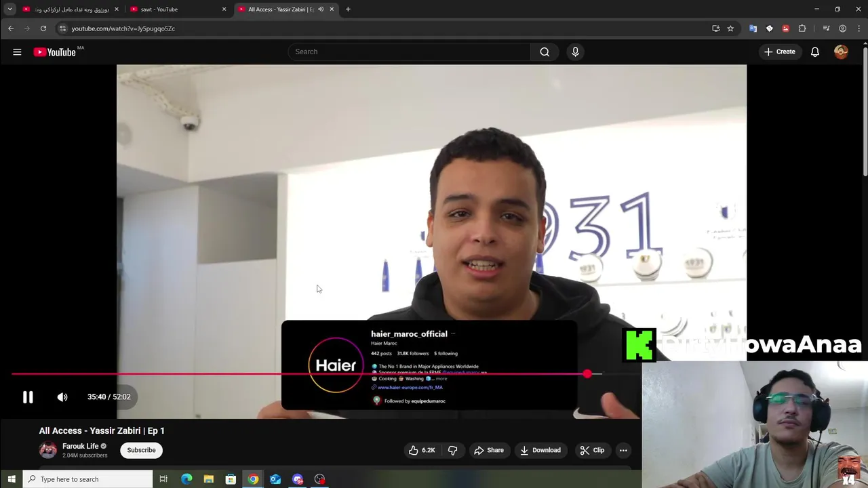Pause the playing video
868x488 pixels.
(28, 397)
